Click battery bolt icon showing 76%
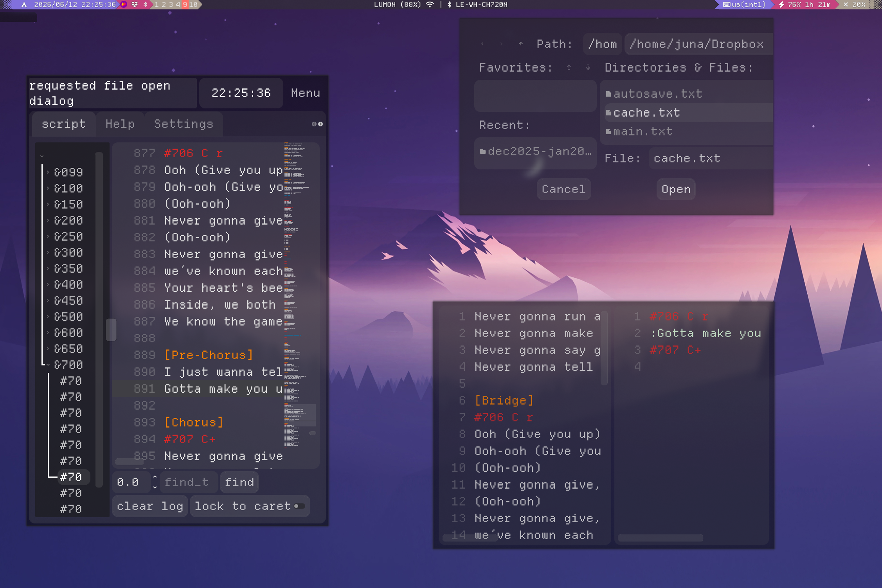Viewport: 882px width, 588px height. (x=781, y=5)
